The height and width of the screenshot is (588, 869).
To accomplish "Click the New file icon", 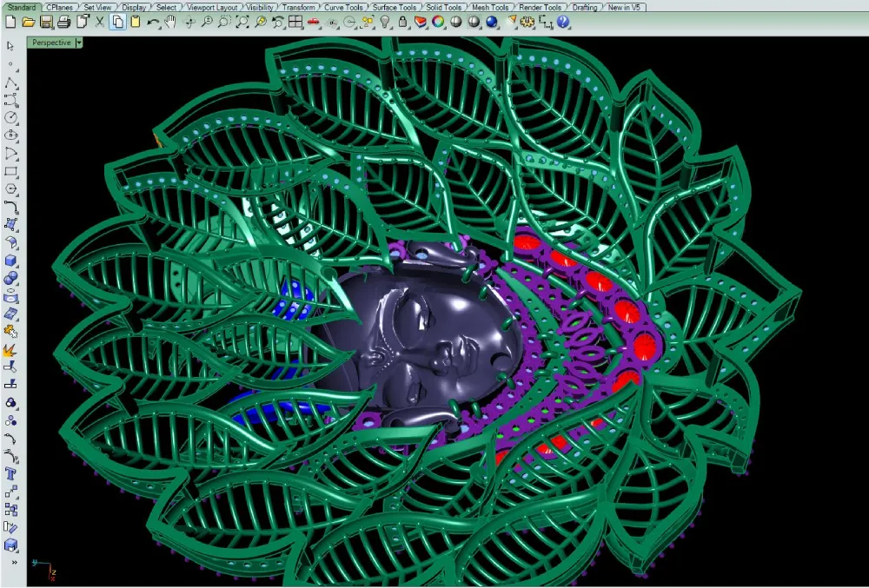I will coord(10,22).
